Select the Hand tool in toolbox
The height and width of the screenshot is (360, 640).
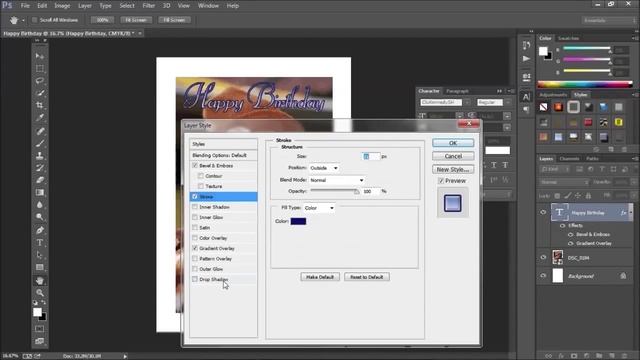[40, 280]
